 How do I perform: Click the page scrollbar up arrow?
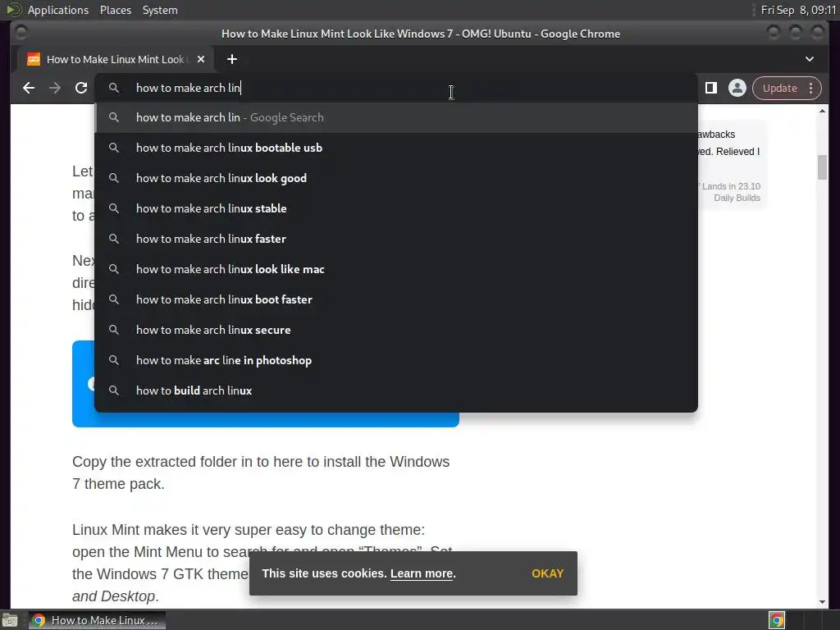pos(822,111)
